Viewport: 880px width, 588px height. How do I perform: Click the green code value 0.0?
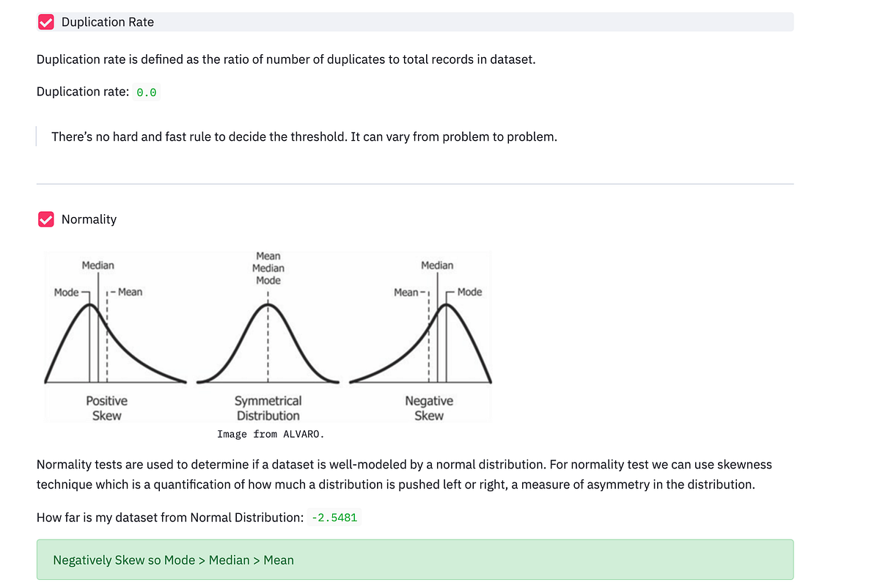(146, 92)
